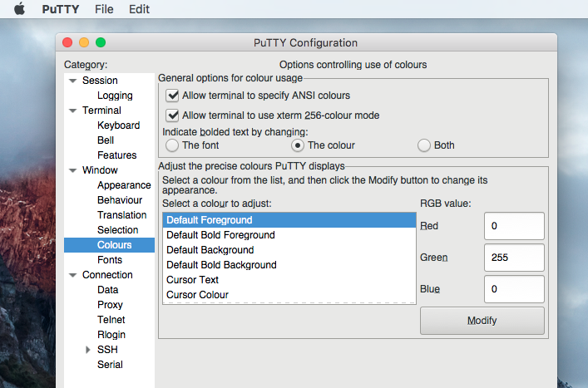Image resolution: width=588 pixels, height=388 pixels.
Task: Toggle Allow terminal to specify ANSI colours
Action: [173, 96]
